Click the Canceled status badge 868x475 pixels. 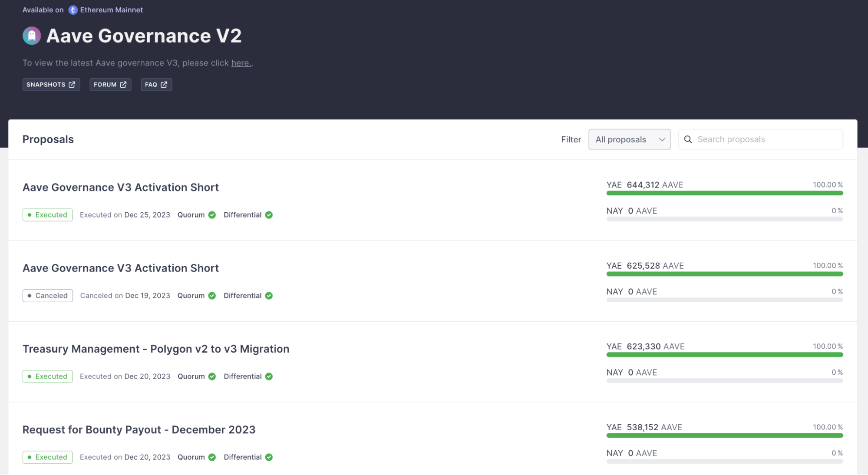click(x=48, y=296)
